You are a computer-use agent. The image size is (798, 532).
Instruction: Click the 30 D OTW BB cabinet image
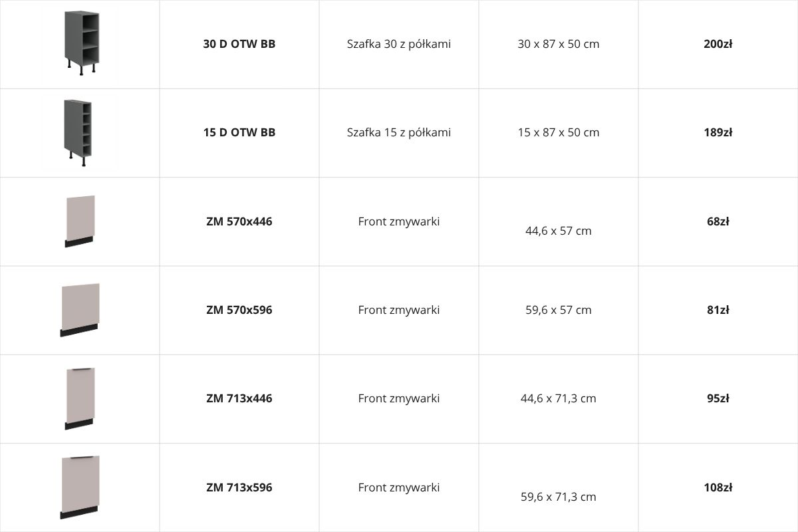80,44
